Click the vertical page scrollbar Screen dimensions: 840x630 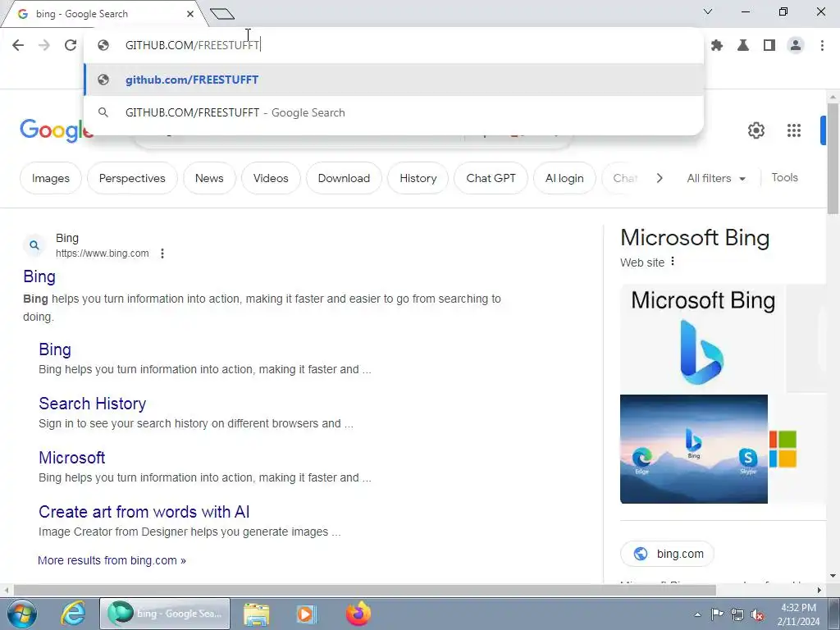click(833, 158)
